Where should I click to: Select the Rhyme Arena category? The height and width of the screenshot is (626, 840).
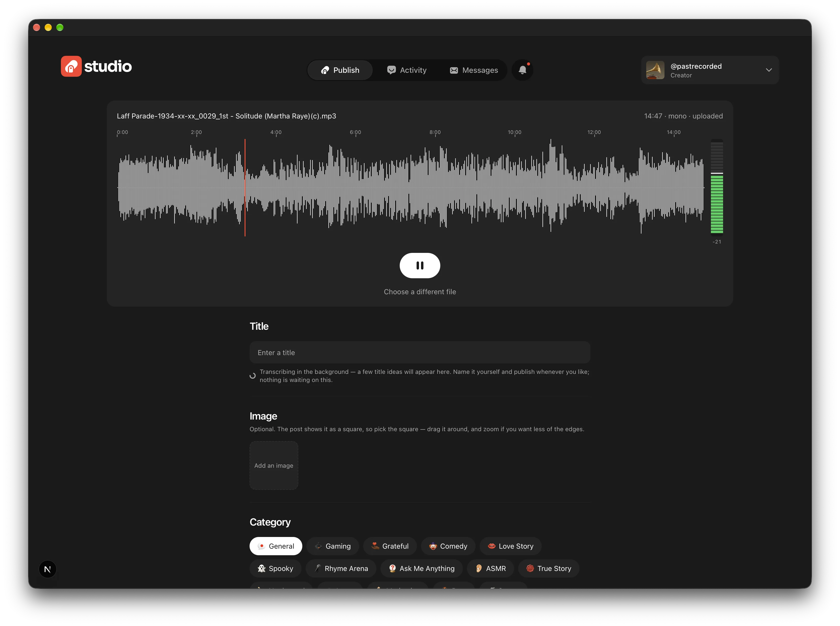coord(341,568)
